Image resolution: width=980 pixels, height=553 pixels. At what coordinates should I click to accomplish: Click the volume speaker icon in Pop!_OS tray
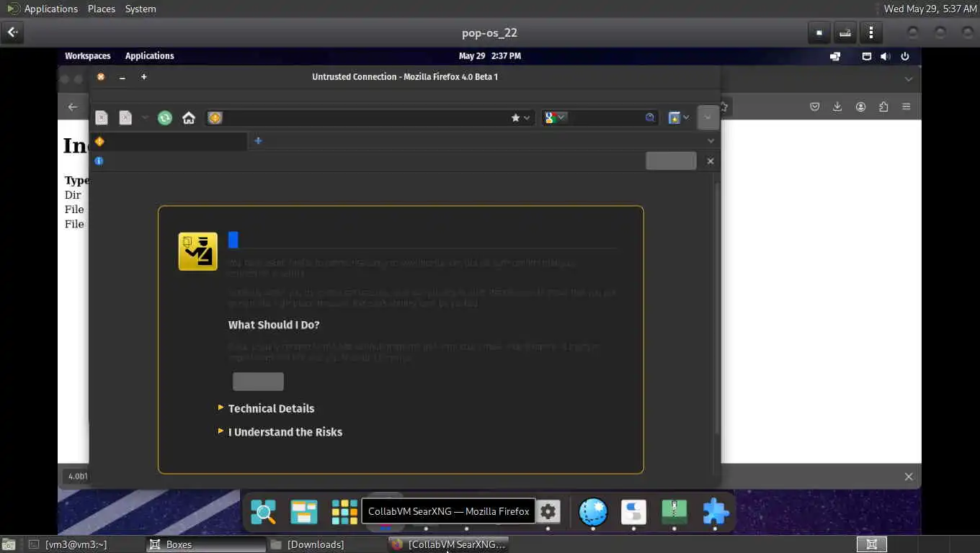point(885,56)
